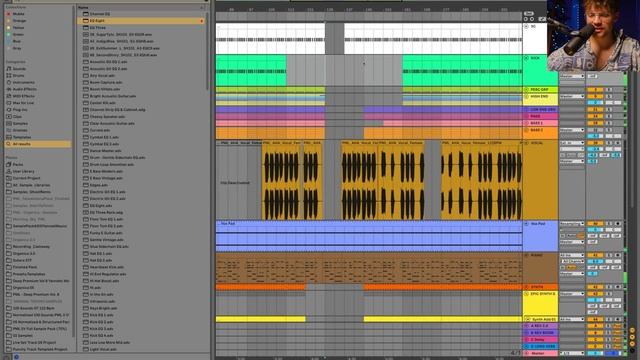The width and height of the screenshot is (640, 360).
Task: Click the PIANO track volume field
Action: [596, 261]
